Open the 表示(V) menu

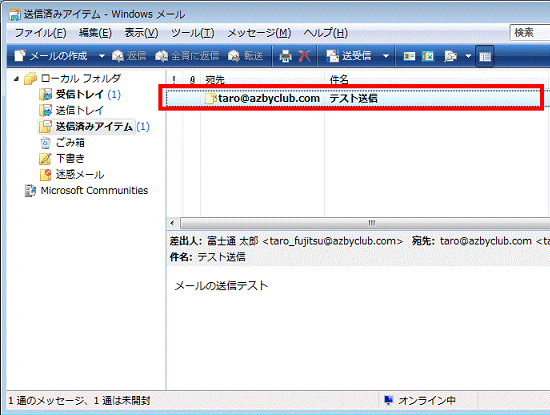141,33
